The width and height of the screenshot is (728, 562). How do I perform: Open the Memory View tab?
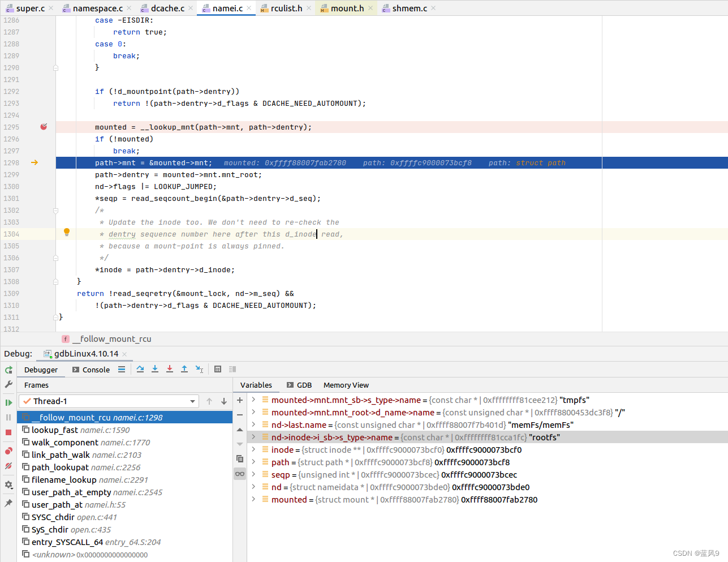coord(346,385)
